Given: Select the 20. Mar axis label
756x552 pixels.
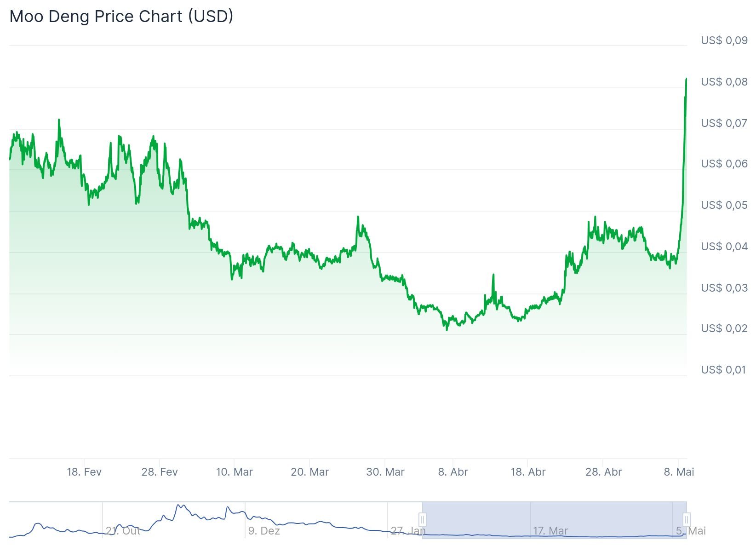Looking at the screenshot, I should pos(310,472).
